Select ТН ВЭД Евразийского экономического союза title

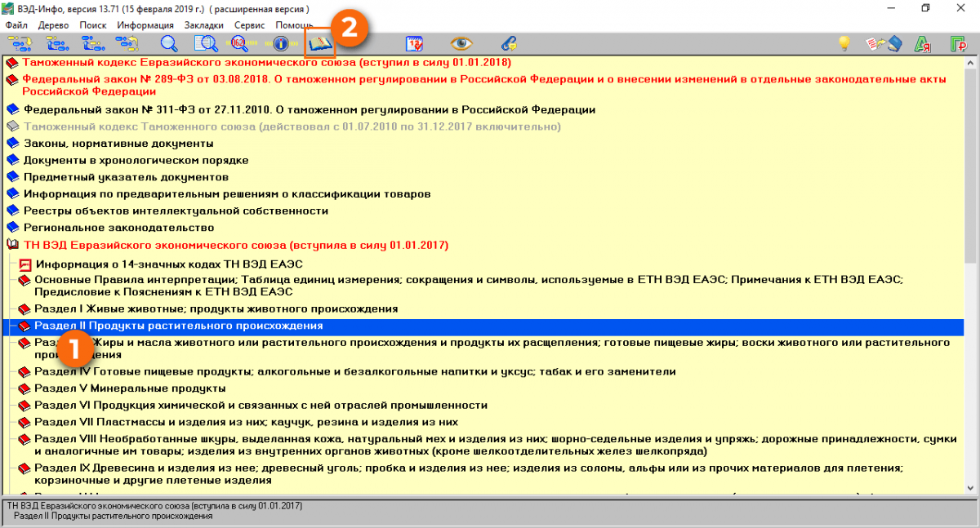coord(236,245)
